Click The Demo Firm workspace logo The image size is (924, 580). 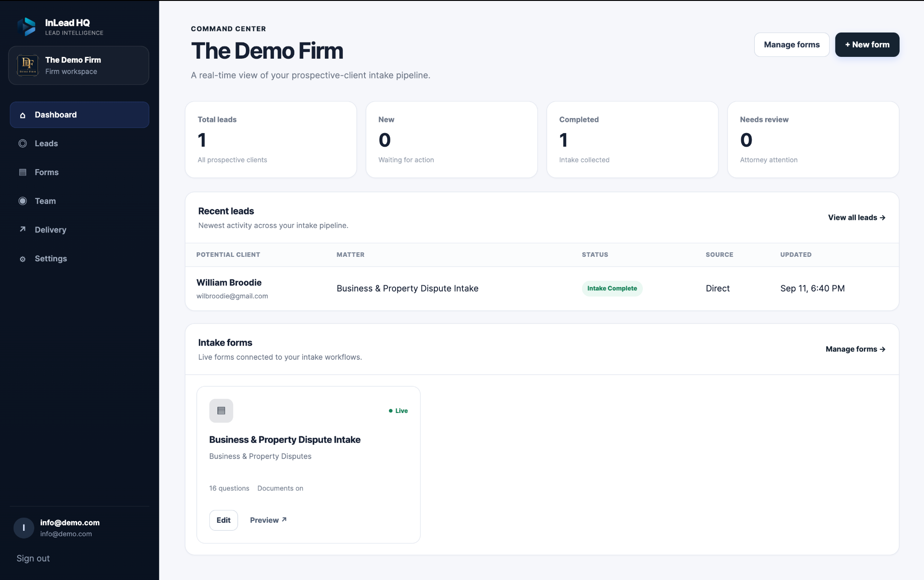pos(28,65)
